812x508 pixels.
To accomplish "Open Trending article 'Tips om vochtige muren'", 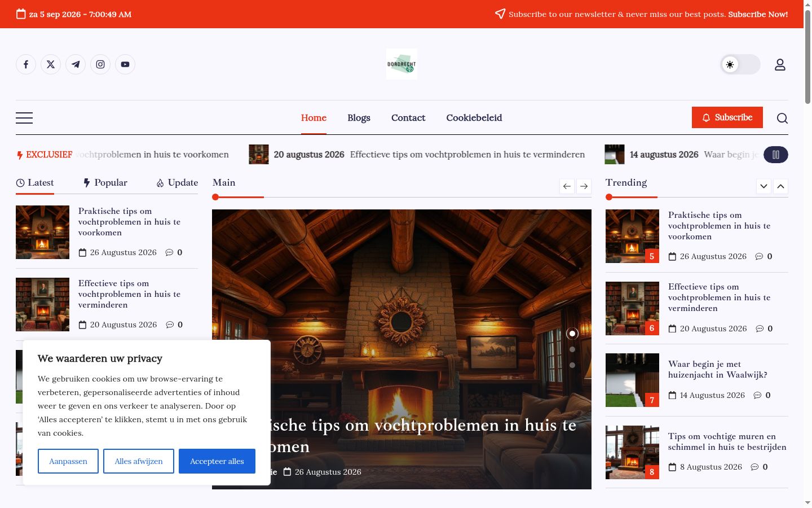I will [727, 441].
